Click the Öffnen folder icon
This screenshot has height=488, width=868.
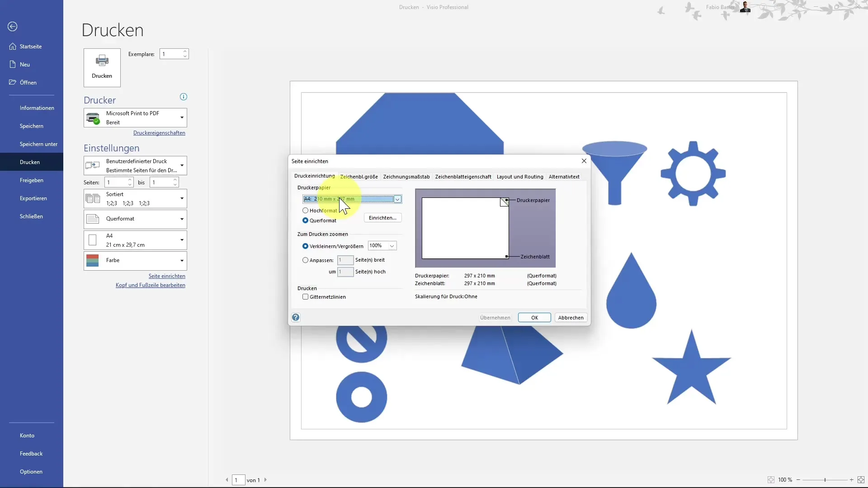click(13, 83)
